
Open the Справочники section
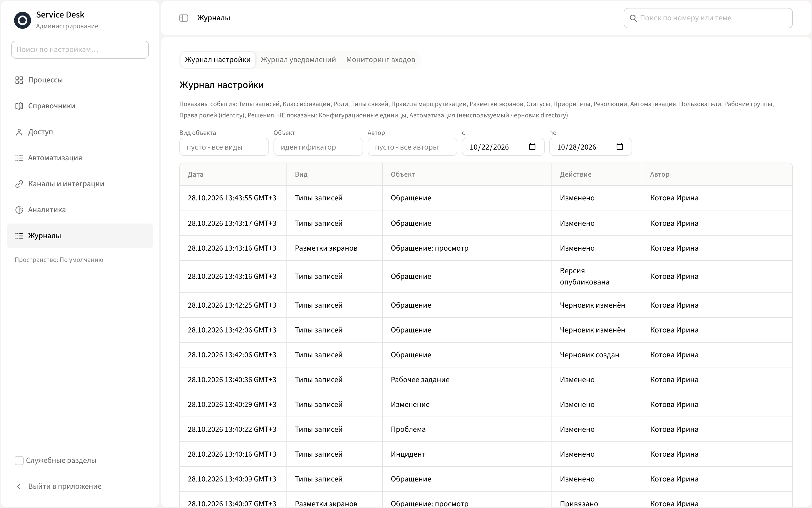click(x=80, y=106)
